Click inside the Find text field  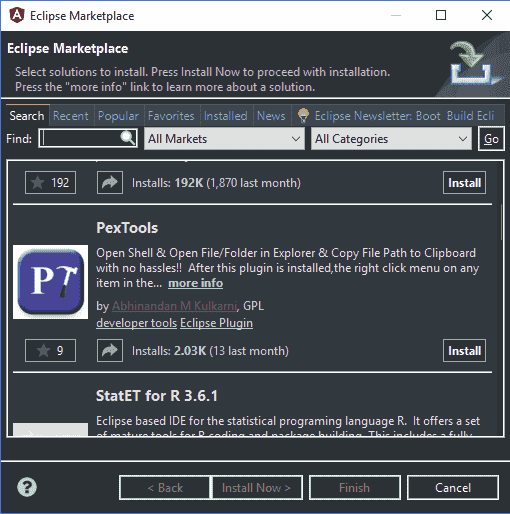click(x=81, y=138)
